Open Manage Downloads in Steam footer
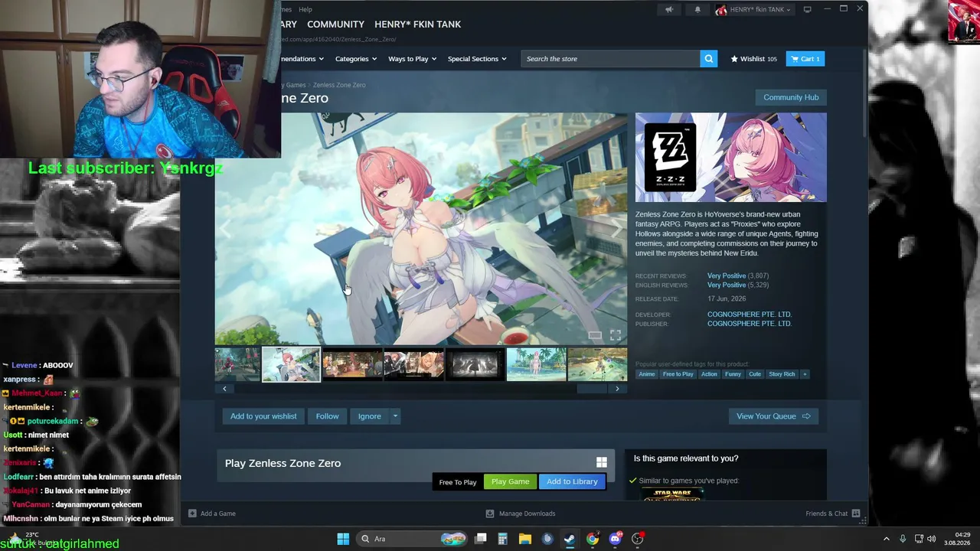This screenshot has height=551, width=980. (521, 514)
